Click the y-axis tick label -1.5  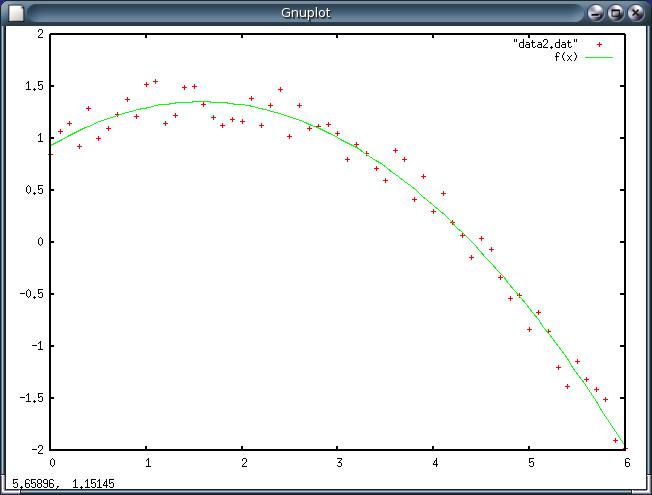[x=32, y=398]
